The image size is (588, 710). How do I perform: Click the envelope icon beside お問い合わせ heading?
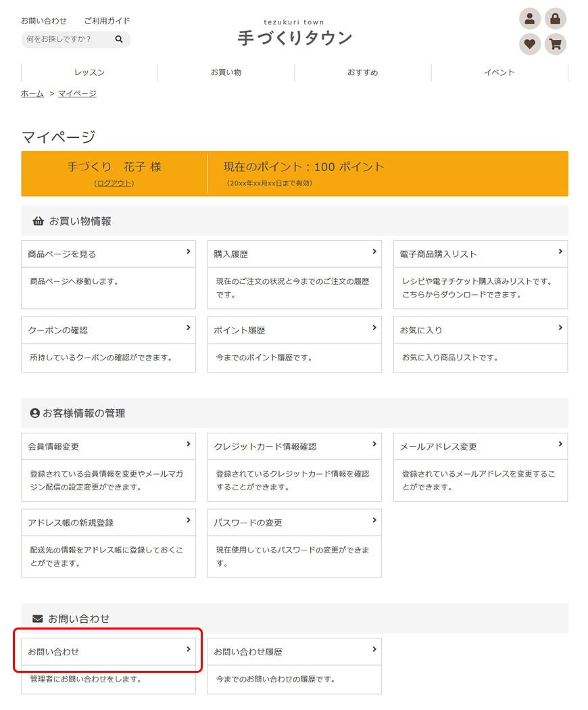(38, 619)
